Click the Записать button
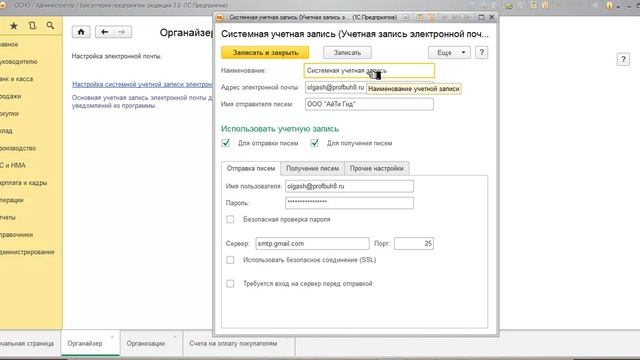This screenshot has height=360, width=640. 347,52
